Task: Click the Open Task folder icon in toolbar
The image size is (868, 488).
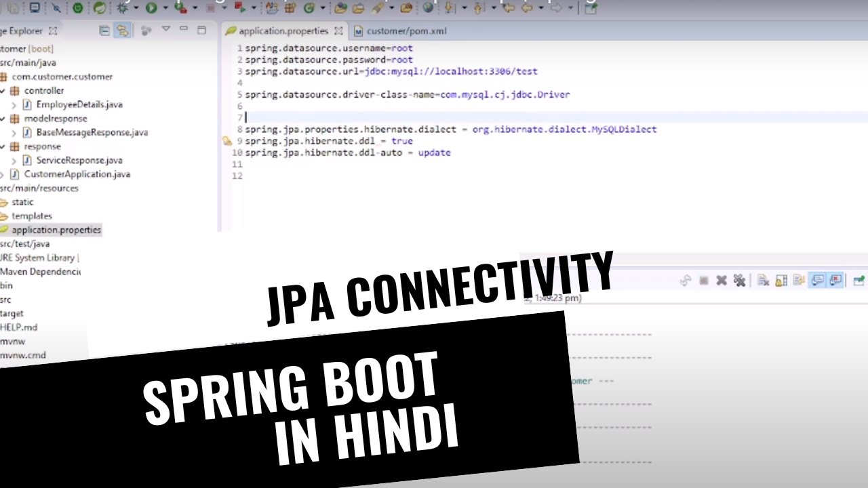Action: click(357, 8)
